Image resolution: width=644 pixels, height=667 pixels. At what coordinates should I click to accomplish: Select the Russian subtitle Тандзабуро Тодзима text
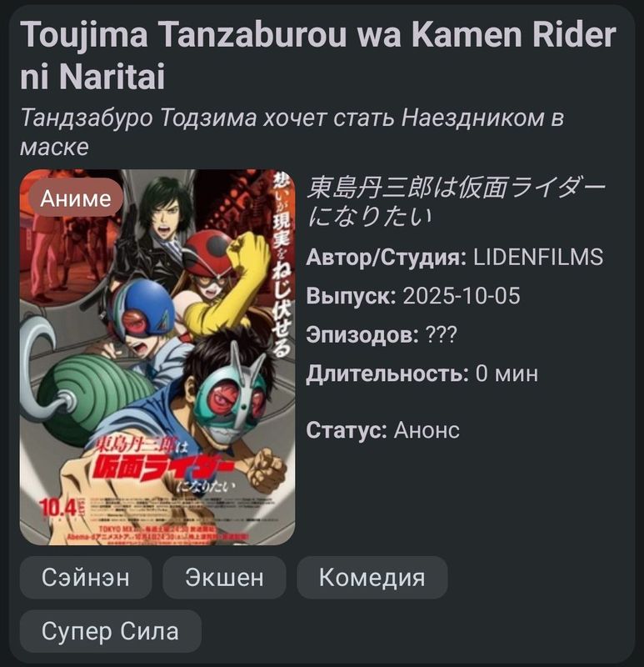(x=292, y=133)
